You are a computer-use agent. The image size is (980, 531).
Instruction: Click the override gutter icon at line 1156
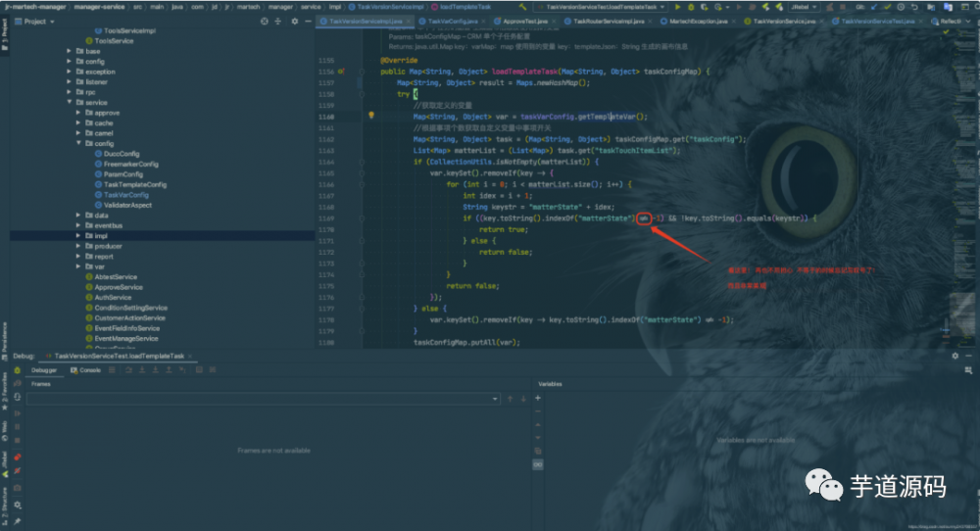coord(341,72)
